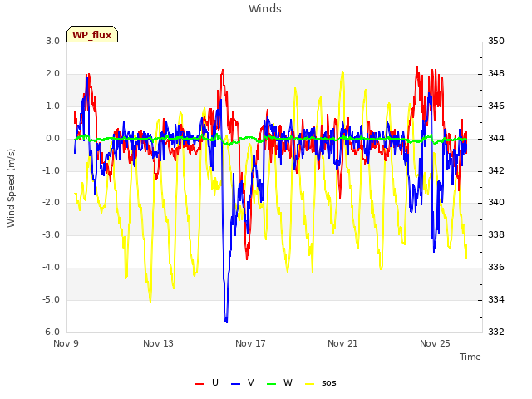The width and height of the screenshot is (532, 399).
Task: Click the 342 right axis value
Action: pos(496,170)
